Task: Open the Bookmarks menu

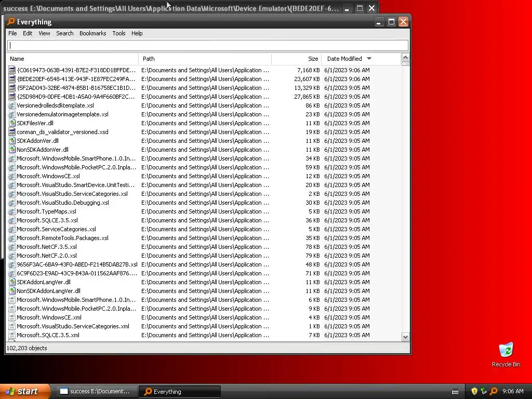Action: [x=92, y=33]
